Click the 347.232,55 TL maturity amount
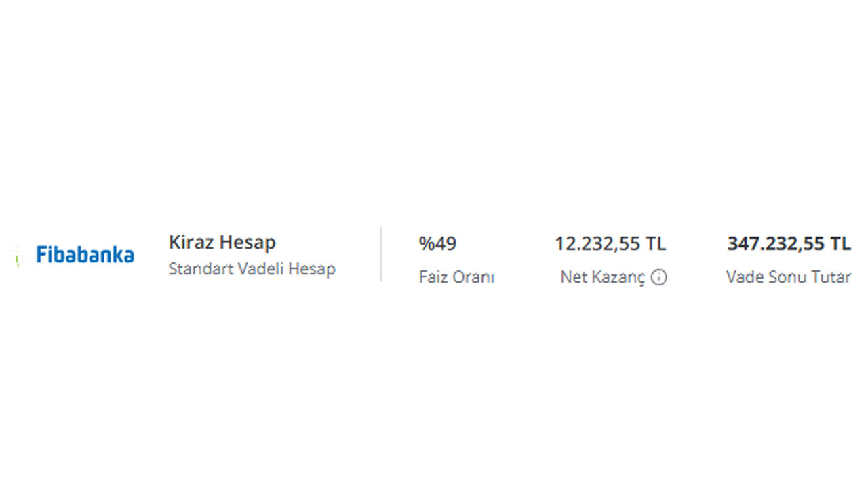The width and height of the screenshot is (868, 488). coord(789,243)
